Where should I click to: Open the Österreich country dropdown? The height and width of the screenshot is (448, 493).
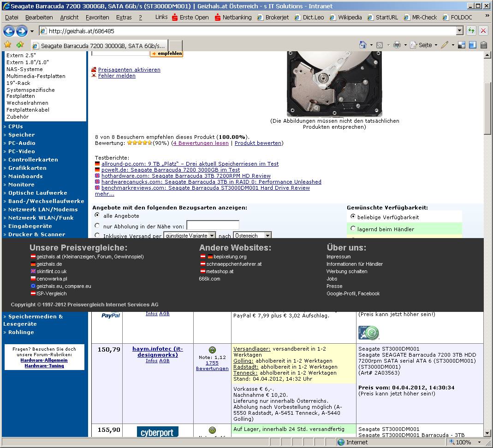(x=252, y=235)
